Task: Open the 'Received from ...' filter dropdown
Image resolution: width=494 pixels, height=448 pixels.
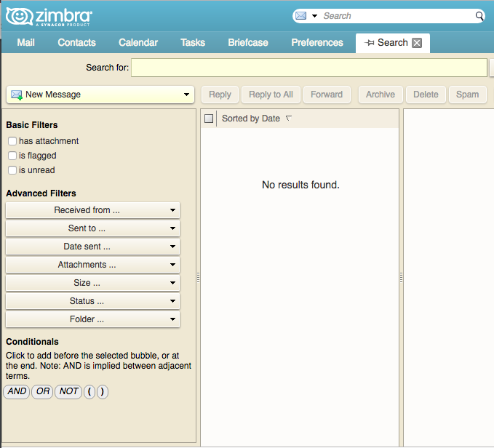Action: pyautogui.click(x=92, y=210)
